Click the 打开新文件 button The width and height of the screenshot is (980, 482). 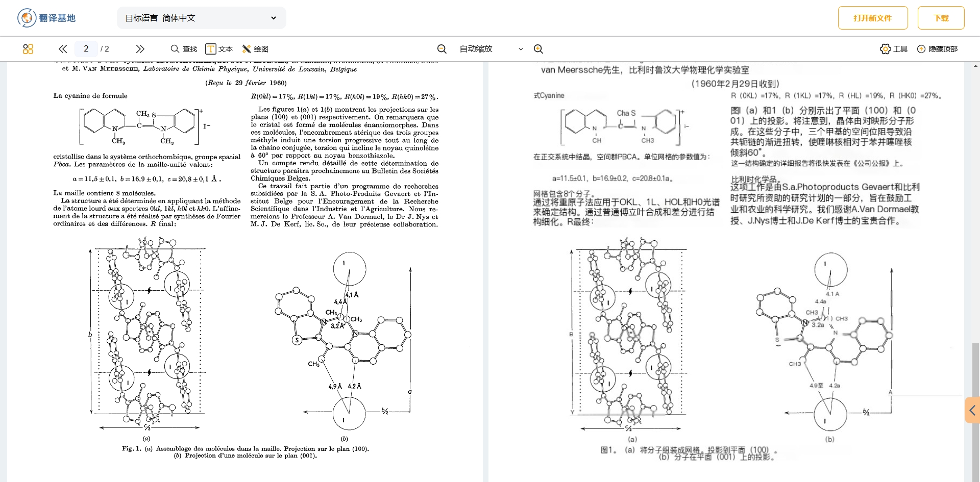pos(873,18)
